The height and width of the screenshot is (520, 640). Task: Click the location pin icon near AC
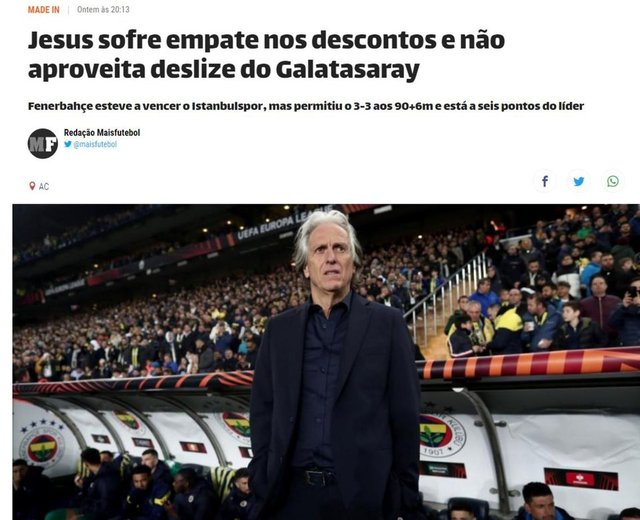coord(32,186)
